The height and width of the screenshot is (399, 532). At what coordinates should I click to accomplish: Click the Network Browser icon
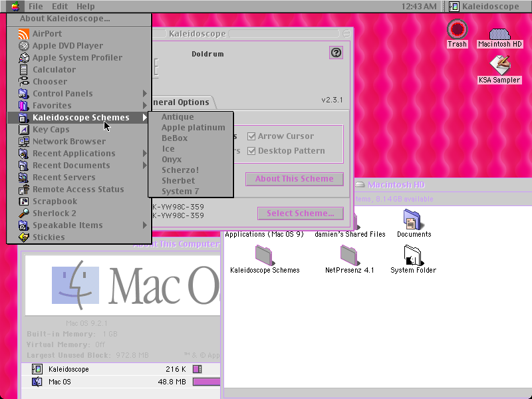pos(24,142)
